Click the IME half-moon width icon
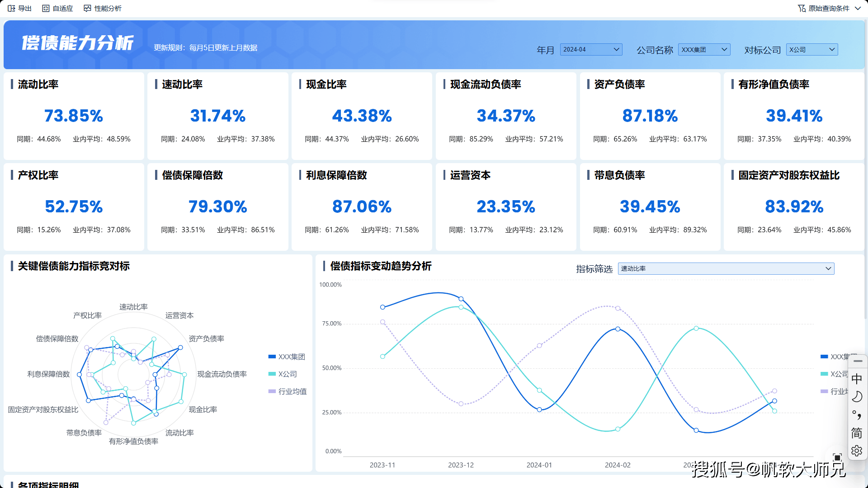 [x=857, y=397]
